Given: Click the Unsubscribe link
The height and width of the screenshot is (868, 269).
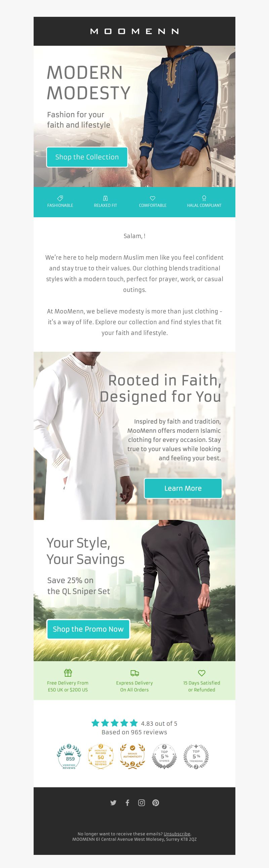Looking at the screenshot, I should click(x=177, y=834).
